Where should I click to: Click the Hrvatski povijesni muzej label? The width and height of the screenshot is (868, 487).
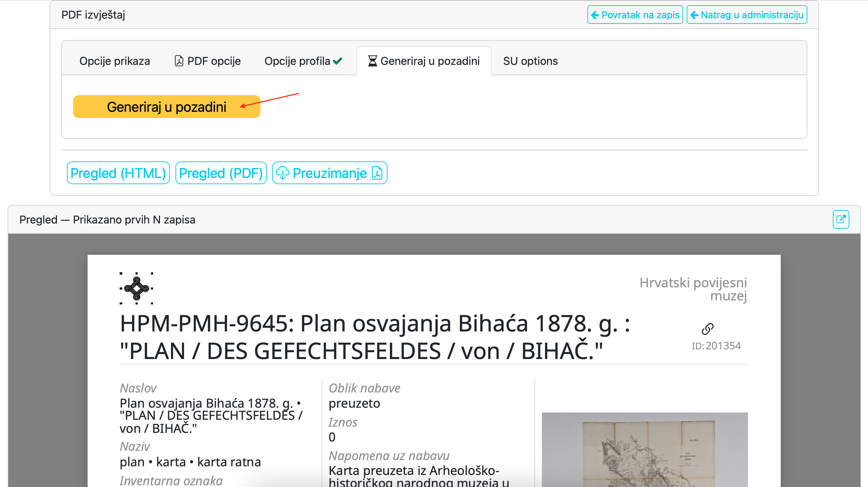[693, 289]
